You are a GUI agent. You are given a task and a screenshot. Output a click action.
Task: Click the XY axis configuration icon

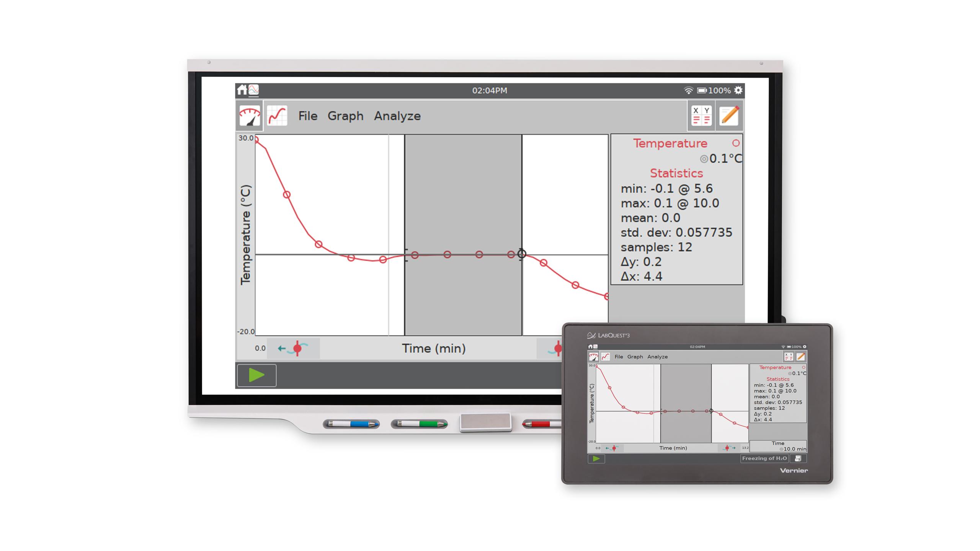coord(702,116)
